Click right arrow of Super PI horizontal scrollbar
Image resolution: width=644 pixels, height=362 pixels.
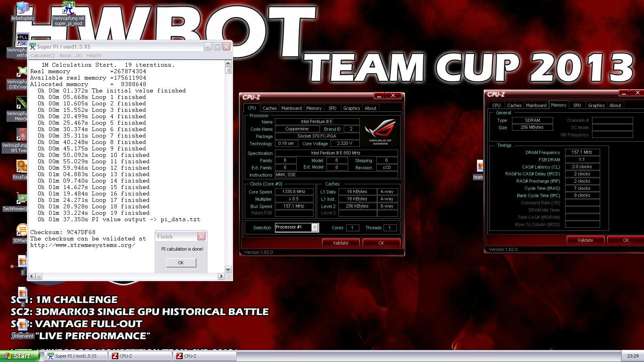[x=221, y=276]
